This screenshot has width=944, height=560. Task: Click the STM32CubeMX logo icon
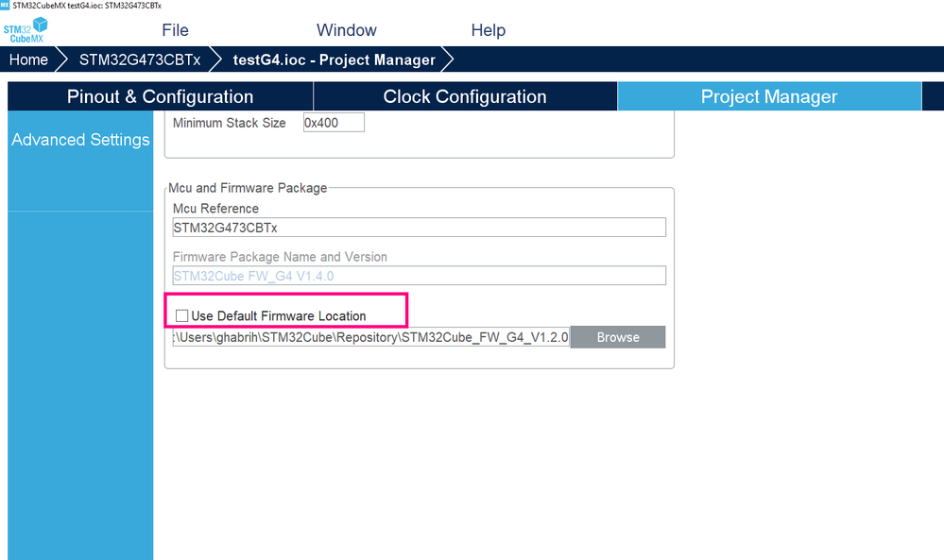coord(26,30)
